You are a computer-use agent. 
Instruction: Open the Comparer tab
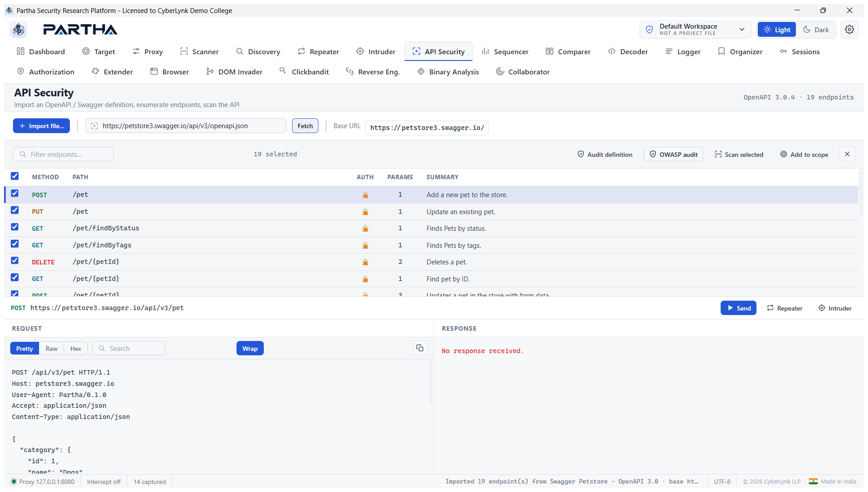pos(568,52)
